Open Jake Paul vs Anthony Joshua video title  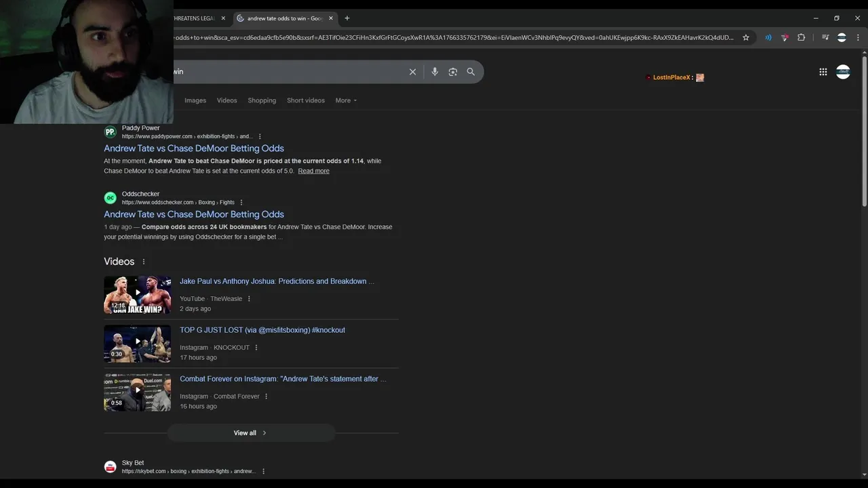pos(277,281)
